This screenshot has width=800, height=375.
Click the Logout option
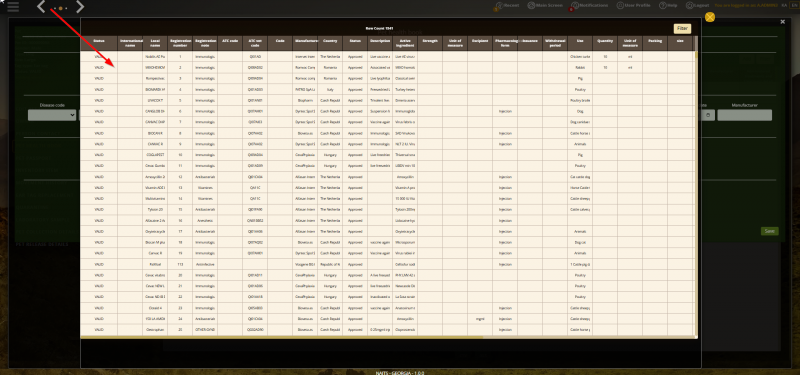pos(697,6)
